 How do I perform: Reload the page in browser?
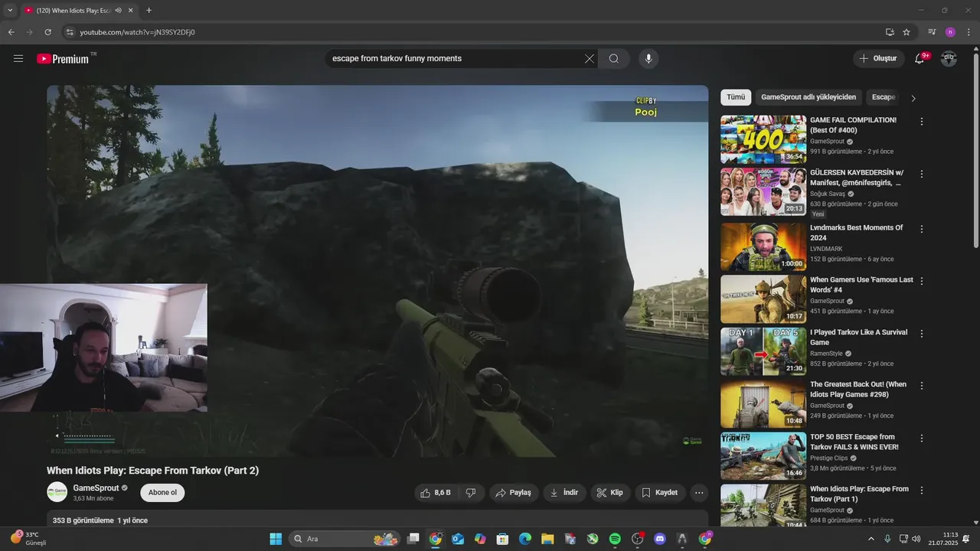pos(47,32)
